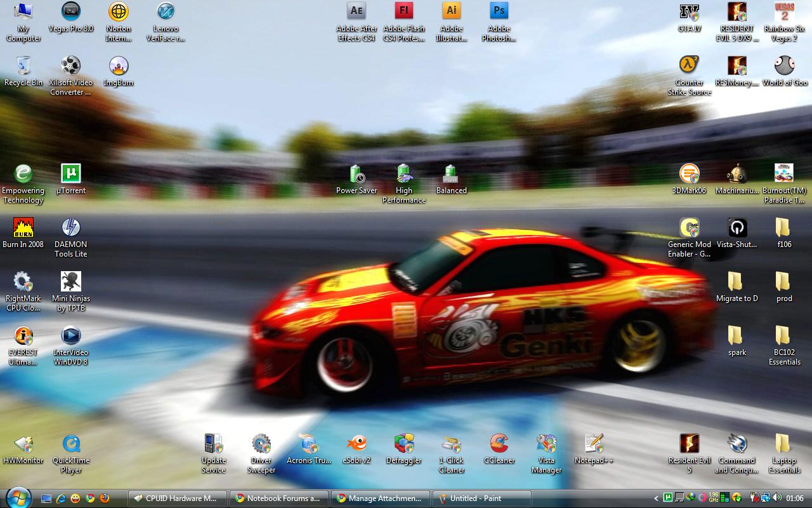Open the Vista Manager desktop icon

547,453
